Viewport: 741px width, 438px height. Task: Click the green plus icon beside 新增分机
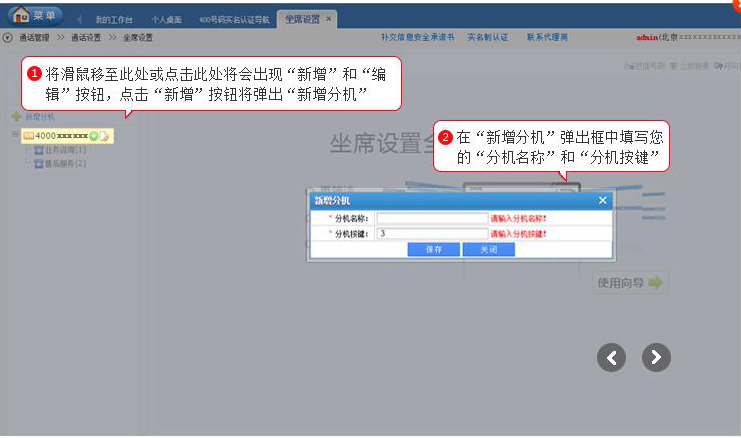[15, 117]
